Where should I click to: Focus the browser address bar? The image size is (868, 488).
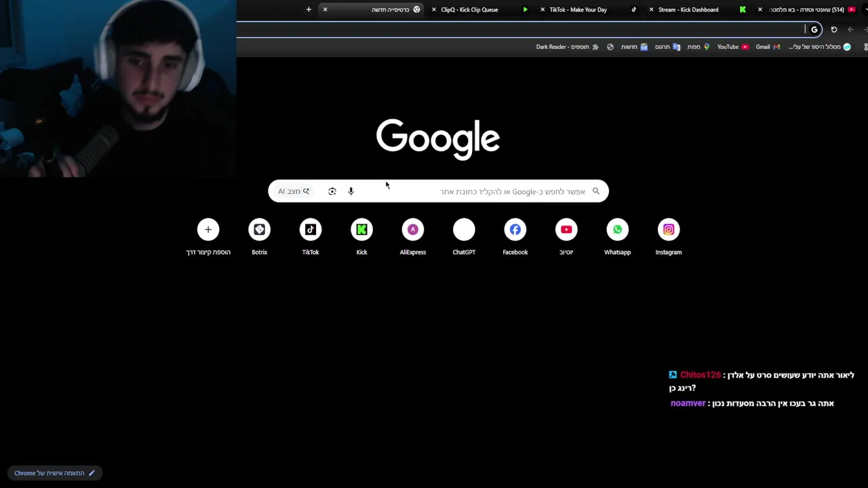pos(529,29)
